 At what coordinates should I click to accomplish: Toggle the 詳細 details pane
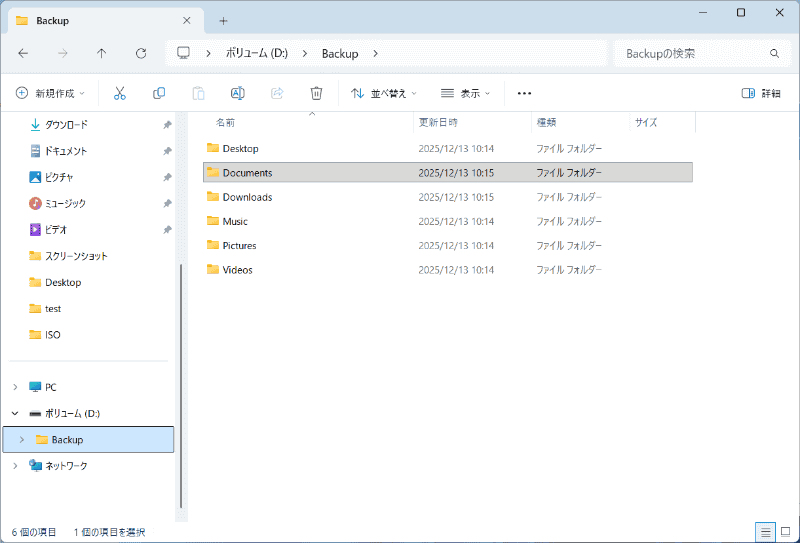pos(761,93)
